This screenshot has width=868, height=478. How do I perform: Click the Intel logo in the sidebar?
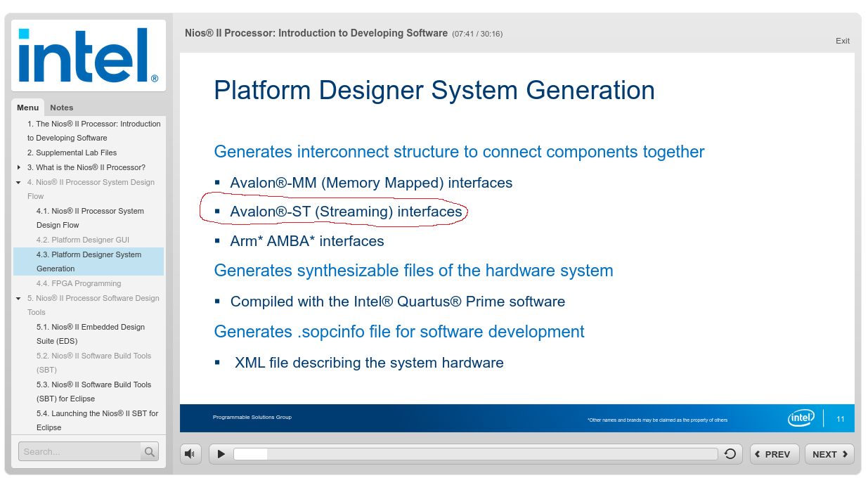pos(88,54)
